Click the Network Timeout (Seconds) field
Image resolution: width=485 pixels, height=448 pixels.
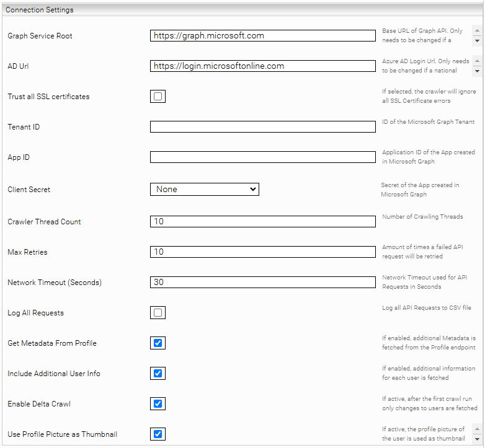click(x=262, y=283)
